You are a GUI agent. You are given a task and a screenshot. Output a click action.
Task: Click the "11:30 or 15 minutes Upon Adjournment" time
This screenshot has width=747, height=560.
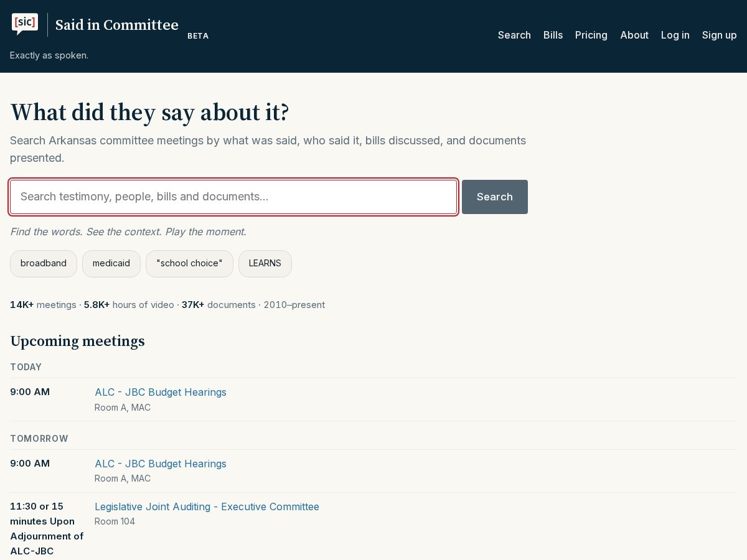pos(47,529)
